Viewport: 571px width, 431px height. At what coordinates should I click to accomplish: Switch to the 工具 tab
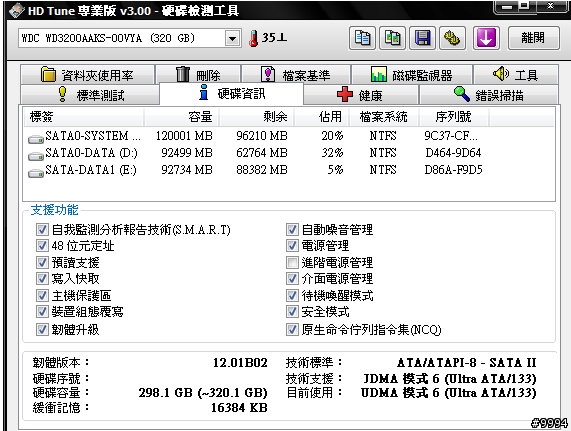[x=516, y=75]
